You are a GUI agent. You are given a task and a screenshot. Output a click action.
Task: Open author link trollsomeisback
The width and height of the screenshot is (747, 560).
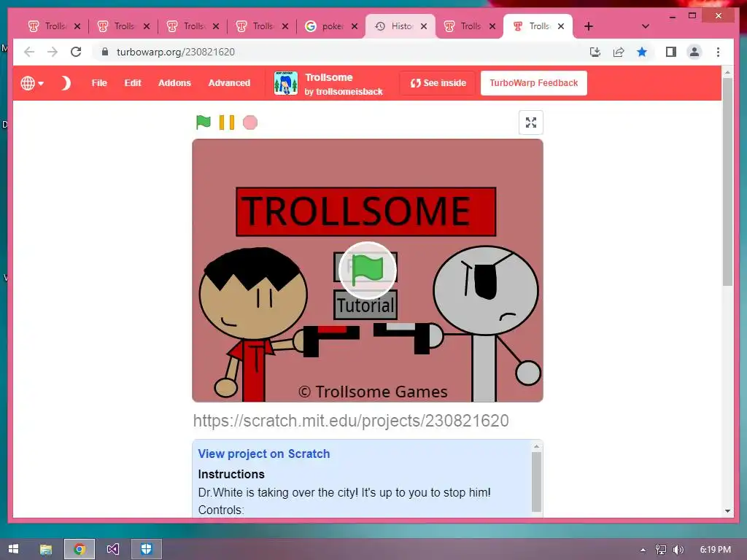pyautogui.click(x=349, y=91)
